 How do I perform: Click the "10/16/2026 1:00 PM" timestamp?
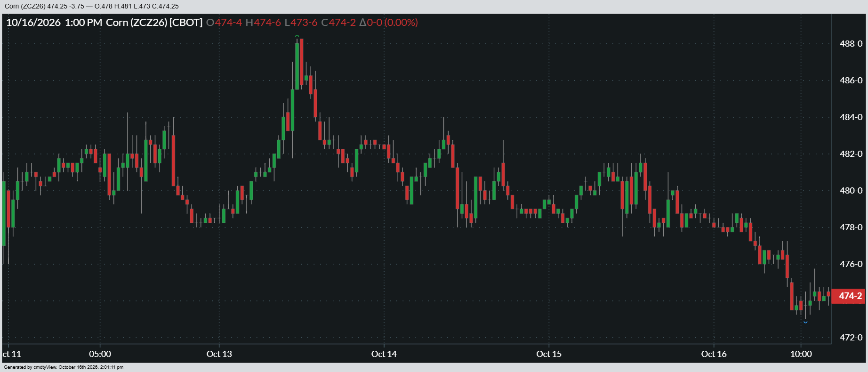coord(54,23)
